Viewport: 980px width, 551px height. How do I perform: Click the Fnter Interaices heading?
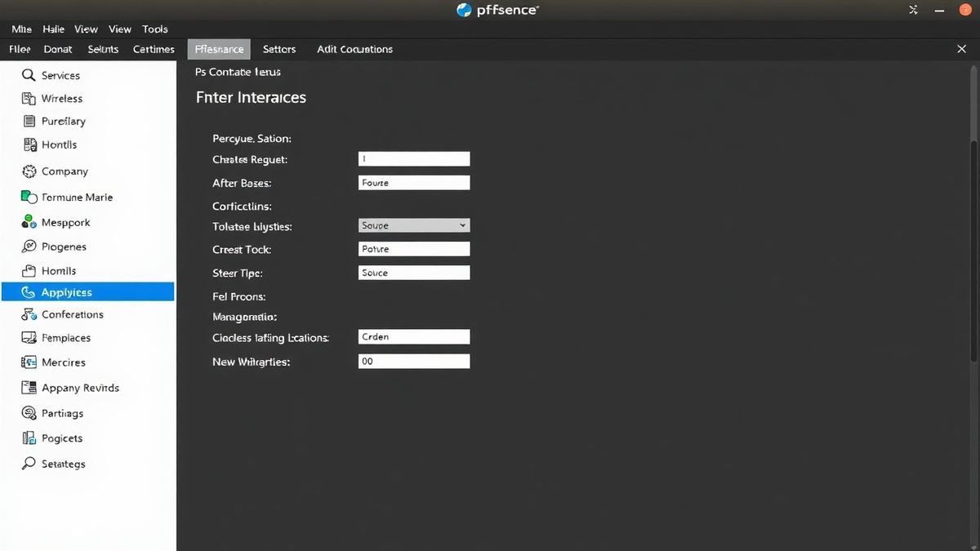coord(251,97)
